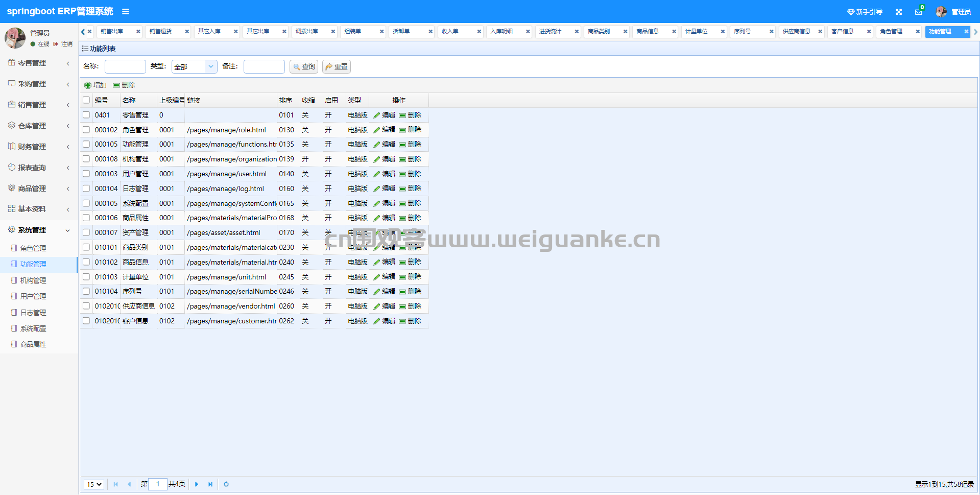Screen dimensions: 980x495
Task: Check the 系统配置 row checkbox
Action: (x=86, y=203)
